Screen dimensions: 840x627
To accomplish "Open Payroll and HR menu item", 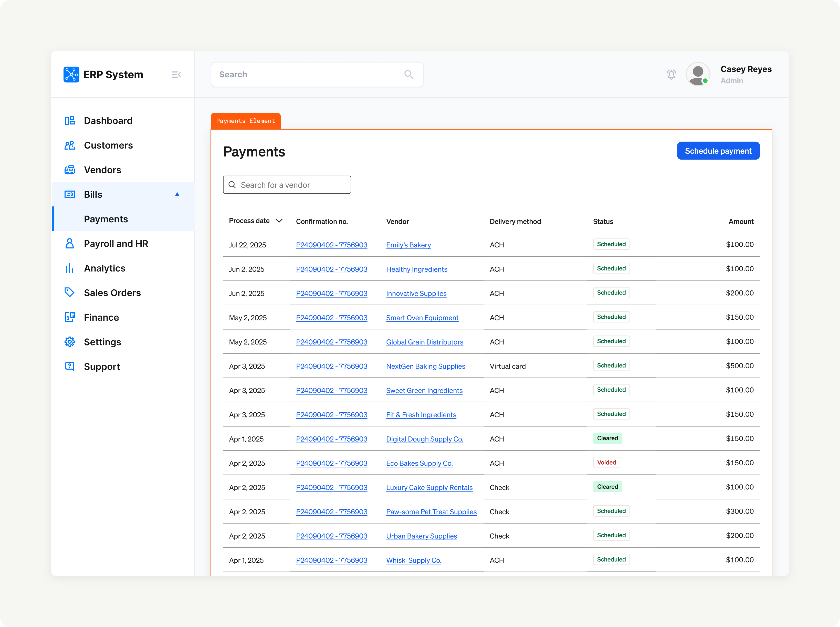I will tap(116, 244).
